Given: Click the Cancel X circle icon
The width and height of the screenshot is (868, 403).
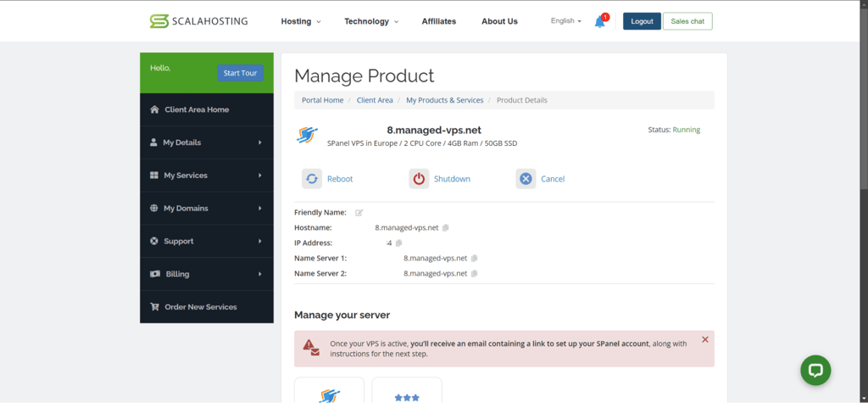Looking at the screenshot, I should click(x=526, y=178).
